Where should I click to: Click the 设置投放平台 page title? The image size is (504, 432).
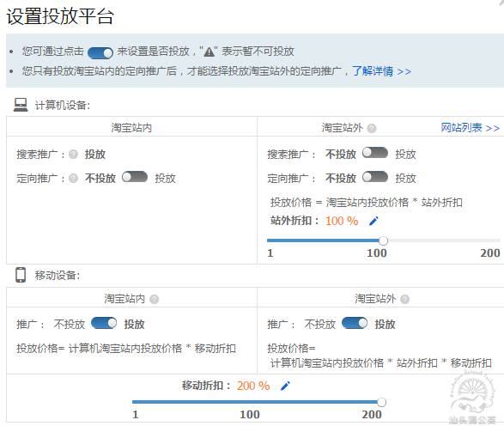pos(60,16)
